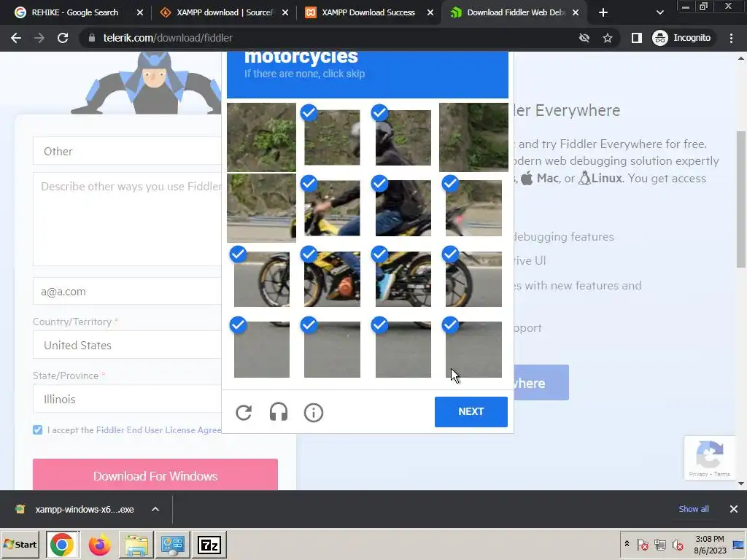The height and width of the screenshot is (560, 747).
Task: Show all downloads
Action: tap(694, 509)
